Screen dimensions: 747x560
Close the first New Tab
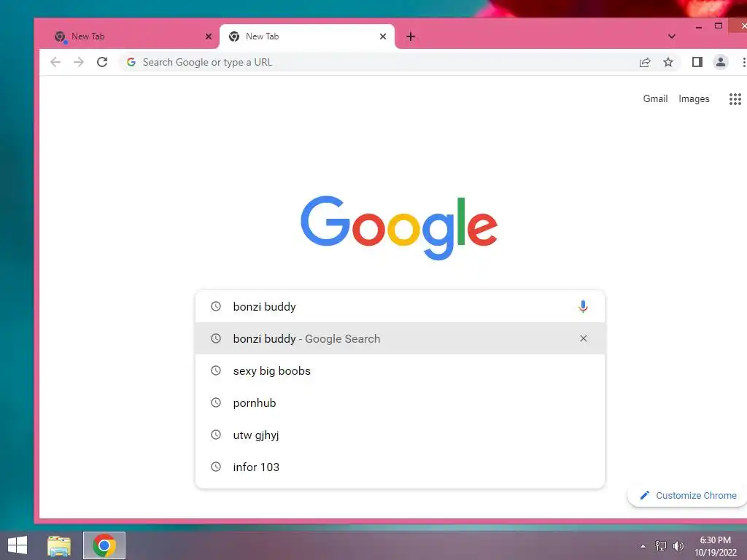tap(208, 36)
